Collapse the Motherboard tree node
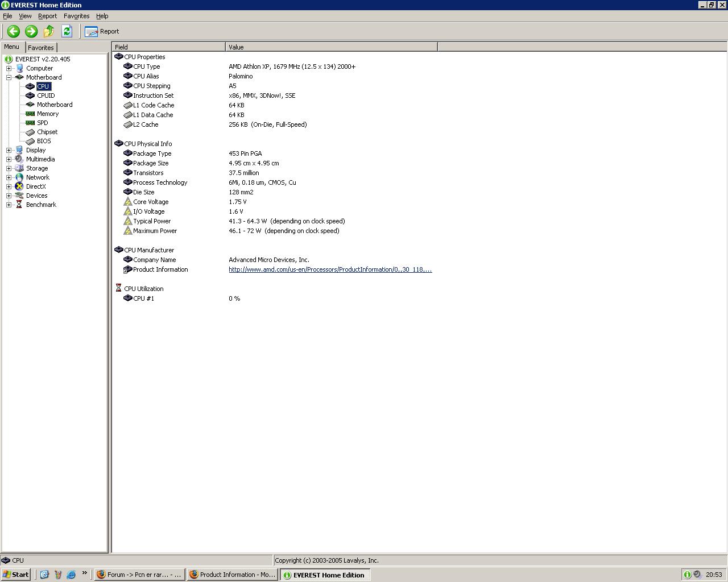The image size is (728, 582). 9,77
